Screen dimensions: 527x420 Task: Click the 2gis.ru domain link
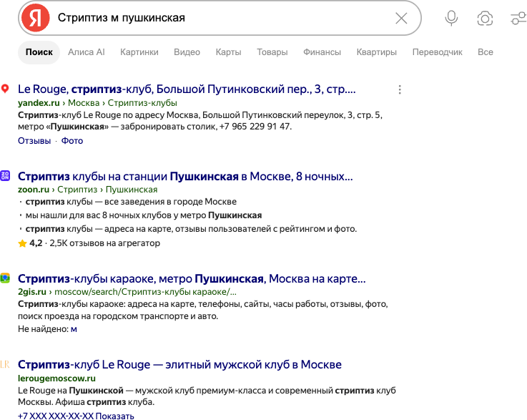(x=32, y=292)
